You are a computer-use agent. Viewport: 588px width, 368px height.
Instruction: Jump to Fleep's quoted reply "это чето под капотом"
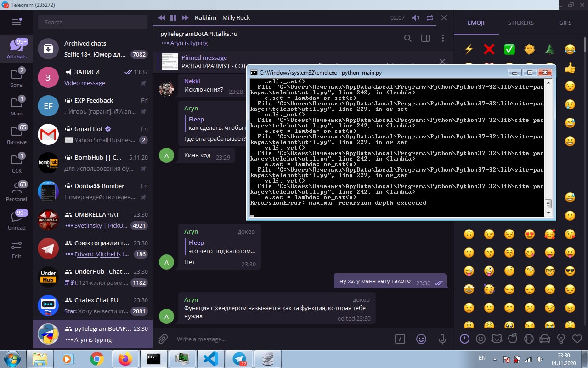coord(221,247)
